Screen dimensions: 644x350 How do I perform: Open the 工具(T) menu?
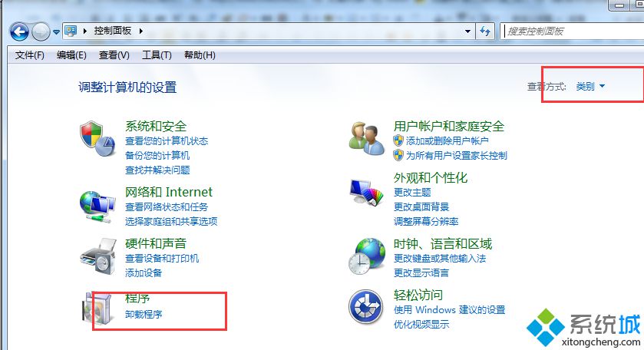tap(157, 55)
